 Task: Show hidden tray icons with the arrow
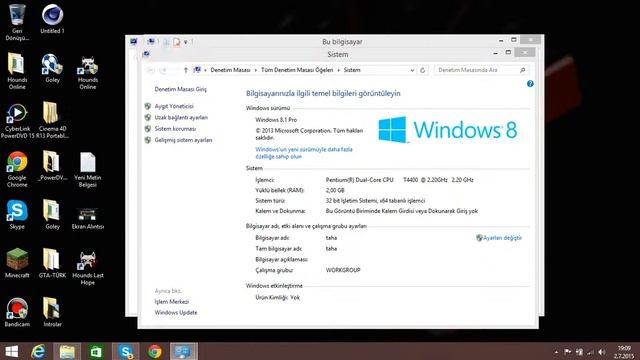[x=556, y=352]
